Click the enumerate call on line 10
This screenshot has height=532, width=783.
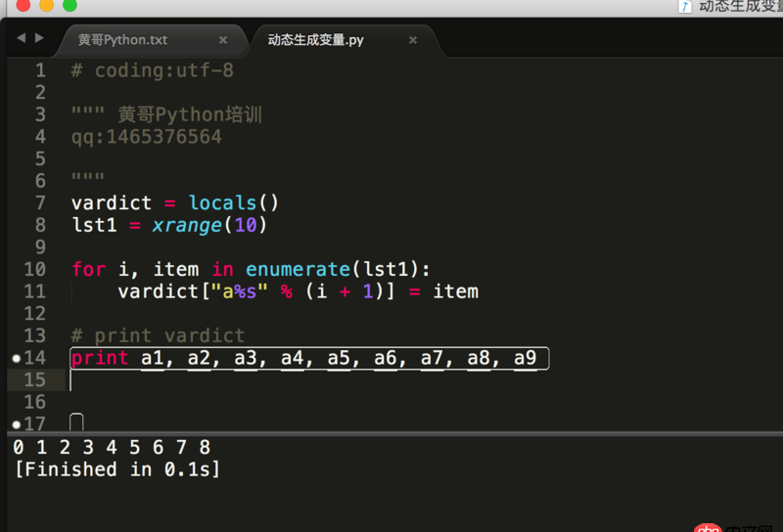pyautogui.click(x=297, y=269)
